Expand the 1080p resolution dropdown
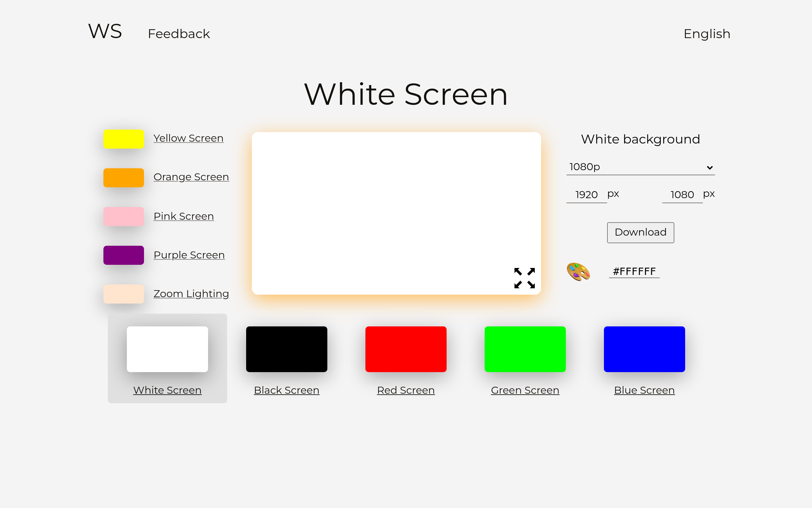Viewport: 812px width, 508px height. click(640, 167)
